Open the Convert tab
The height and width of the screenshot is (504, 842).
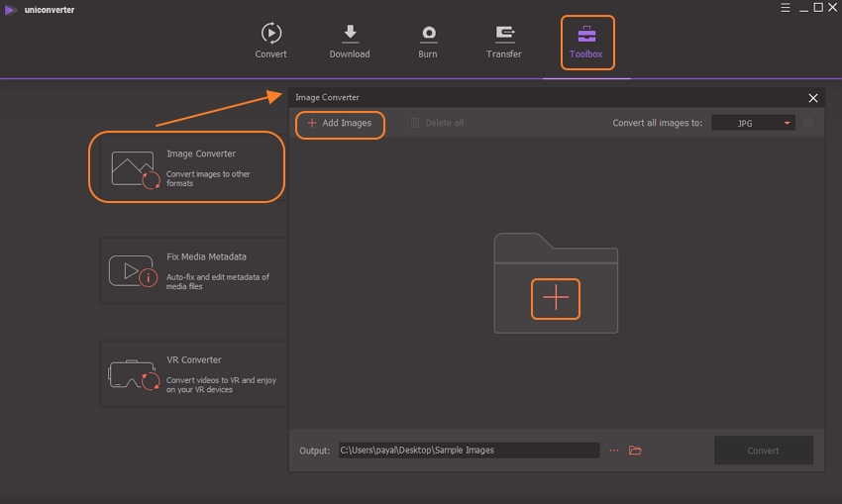pyautogui.click(x=270, y=41)
